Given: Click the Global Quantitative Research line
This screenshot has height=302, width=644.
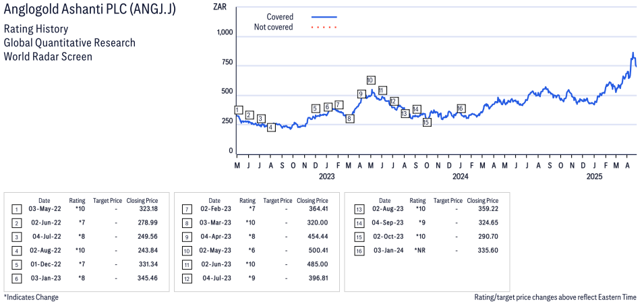Looking at the screenshot, I should [x=69, y=42].
